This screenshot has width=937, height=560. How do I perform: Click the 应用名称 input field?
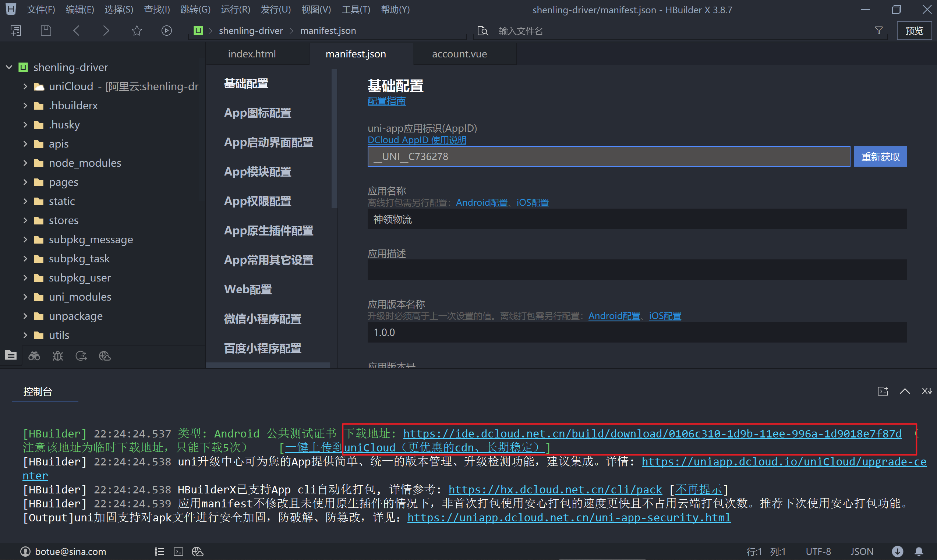pos(637,219)
